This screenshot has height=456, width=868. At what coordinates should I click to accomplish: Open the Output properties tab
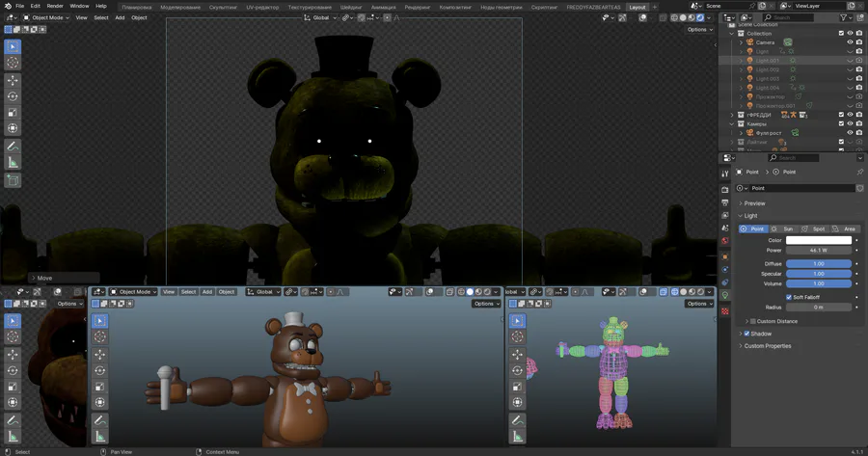coord(725,202)
